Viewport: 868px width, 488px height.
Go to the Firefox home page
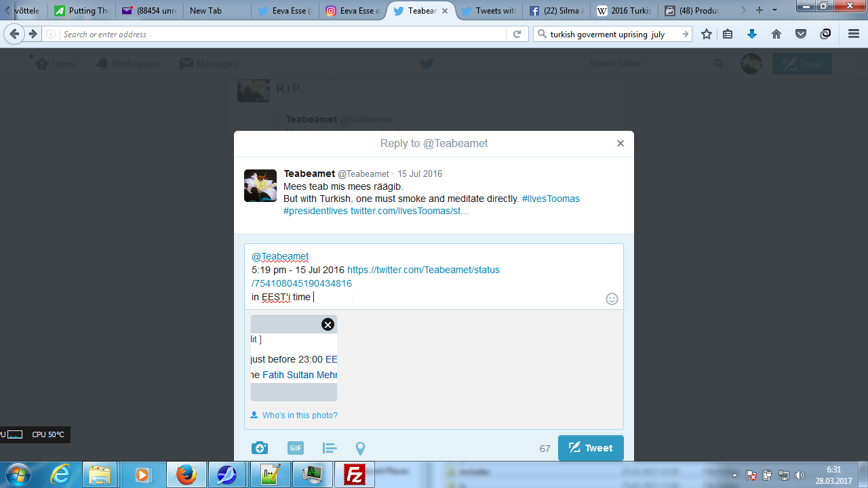pyautogui.click(x=776, y=34)
